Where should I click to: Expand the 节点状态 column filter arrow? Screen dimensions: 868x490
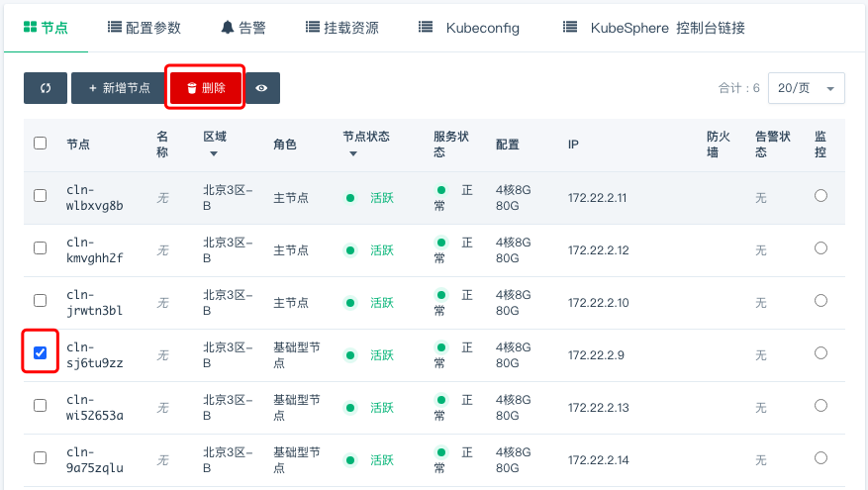tap(353, 153)
